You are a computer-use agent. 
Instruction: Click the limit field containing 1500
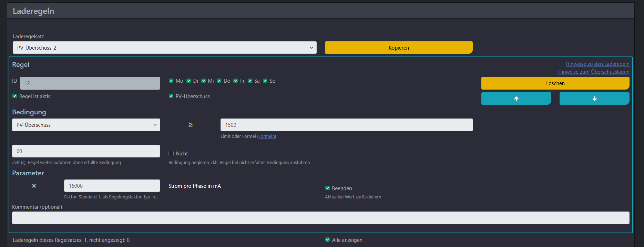tap(346, 125)
